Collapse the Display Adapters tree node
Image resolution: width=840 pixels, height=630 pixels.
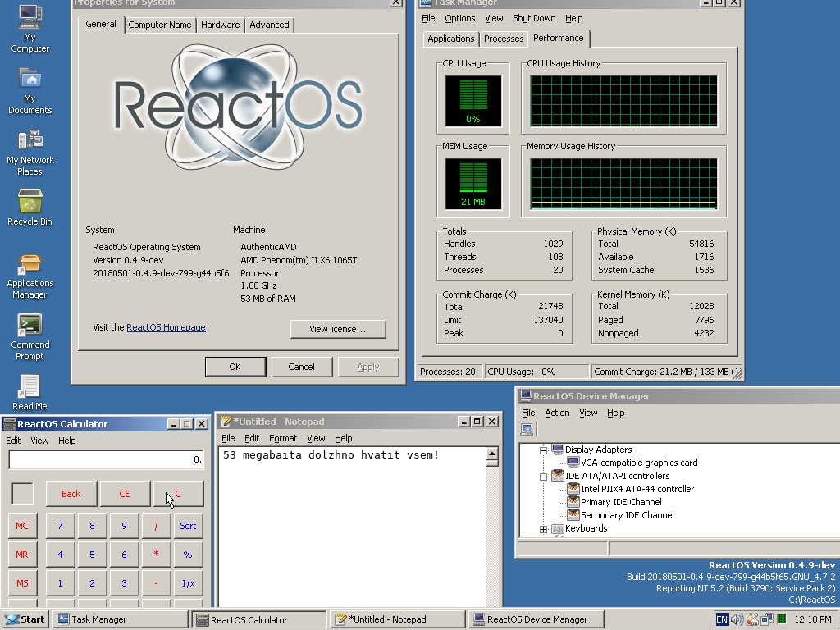pos(541,450)
